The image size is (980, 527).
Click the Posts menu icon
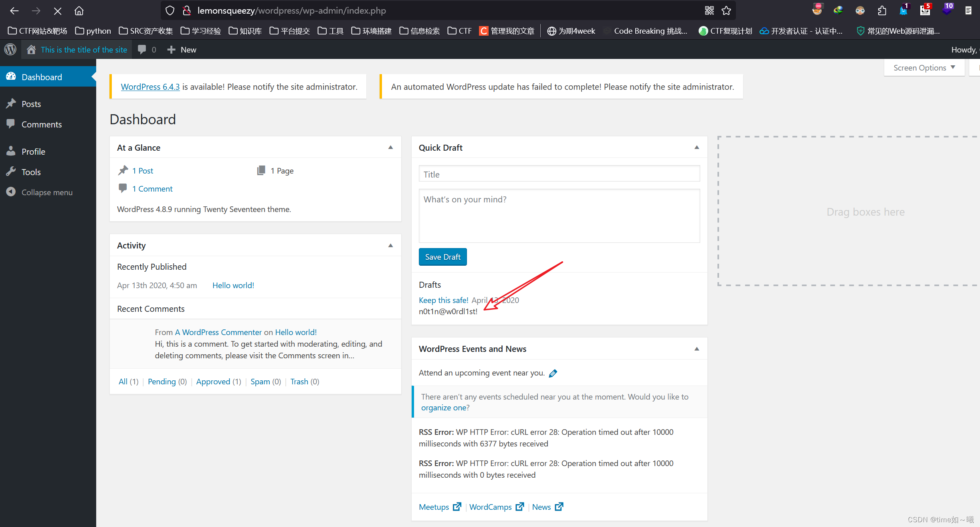click(12, 103)
